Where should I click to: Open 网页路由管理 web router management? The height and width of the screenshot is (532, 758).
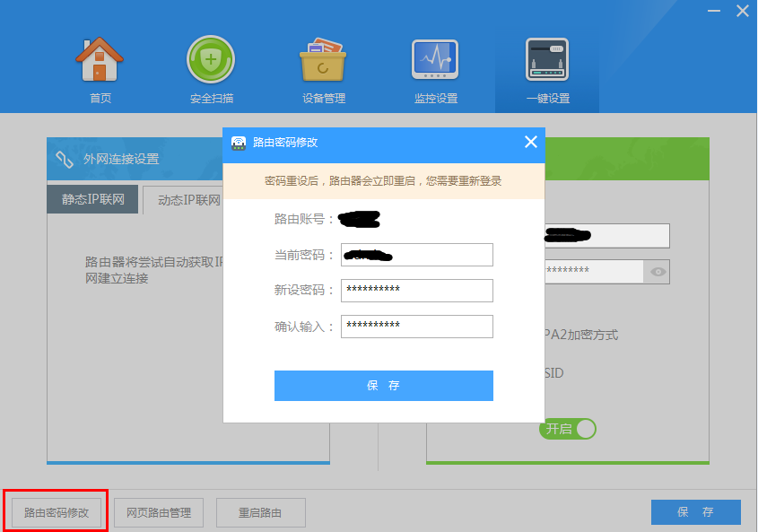159,512
